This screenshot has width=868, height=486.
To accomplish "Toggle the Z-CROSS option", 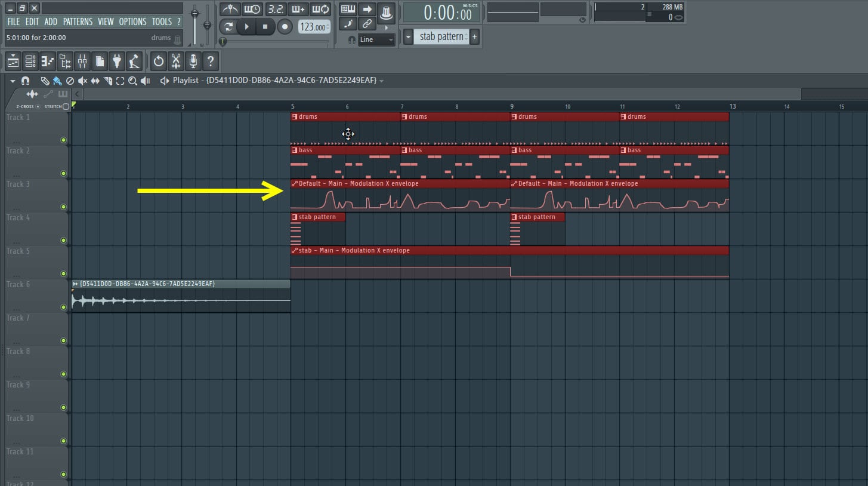I will [38, 106].
